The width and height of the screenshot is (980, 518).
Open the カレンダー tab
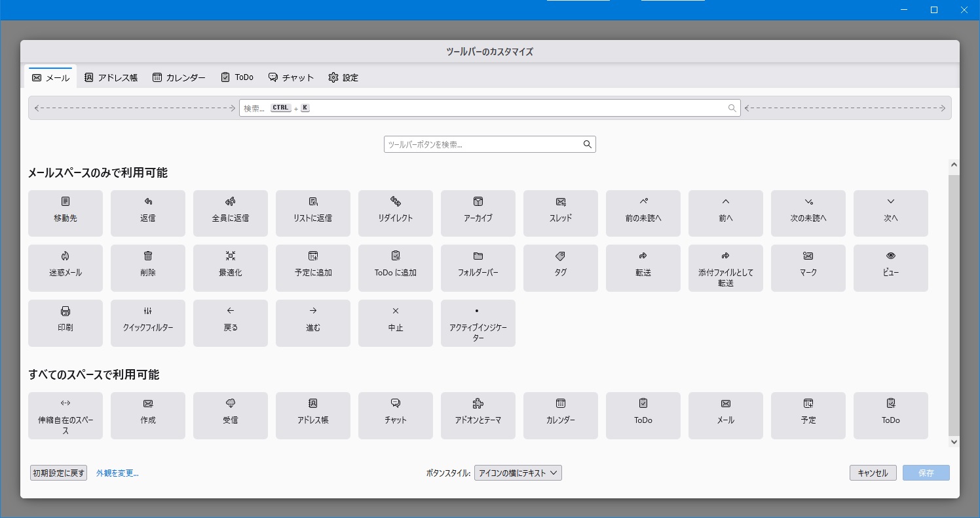pos(179,77)
